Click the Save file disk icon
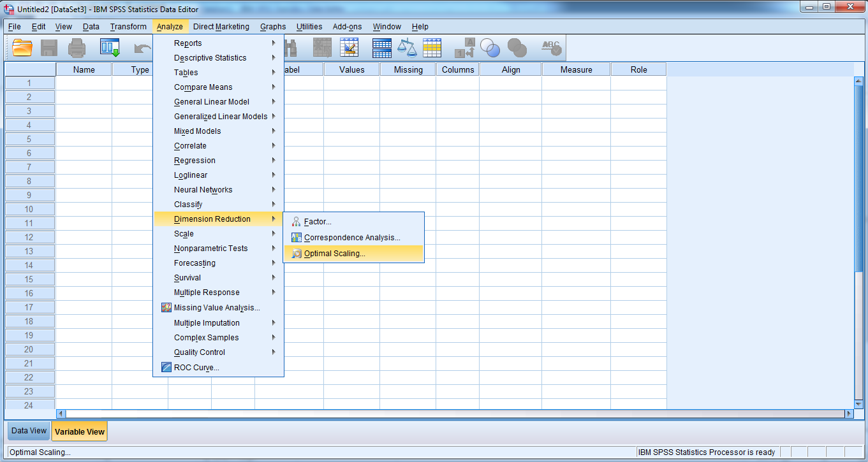Viewport: 868px width, 462px height. (x=50, y=48)
